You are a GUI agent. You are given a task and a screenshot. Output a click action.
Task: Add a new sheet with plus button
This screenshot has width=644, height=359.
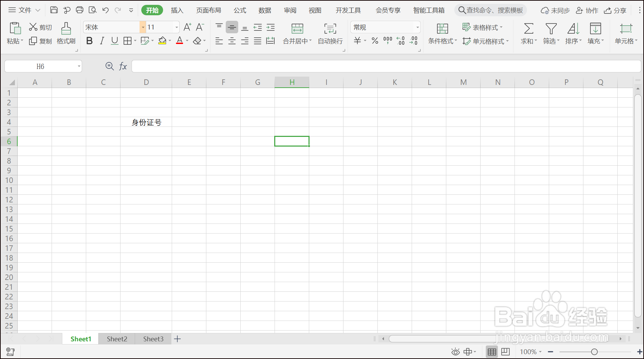[177, 339]
